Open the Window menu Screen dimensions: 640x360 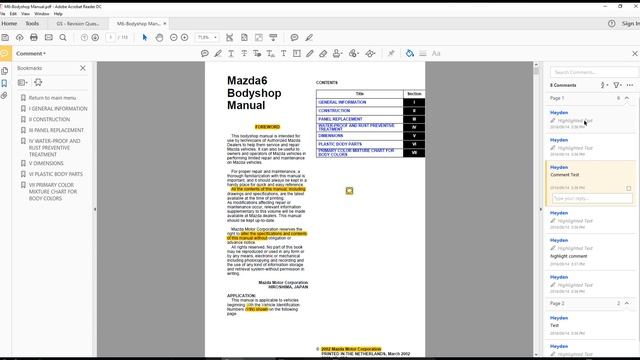tap(42, 14)
